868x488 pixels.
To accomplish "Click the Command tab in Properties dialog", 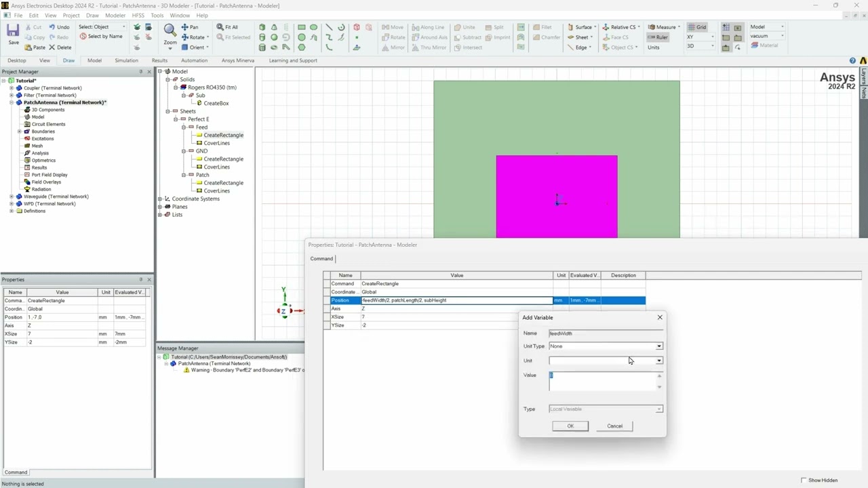I will tap(321, 258).
